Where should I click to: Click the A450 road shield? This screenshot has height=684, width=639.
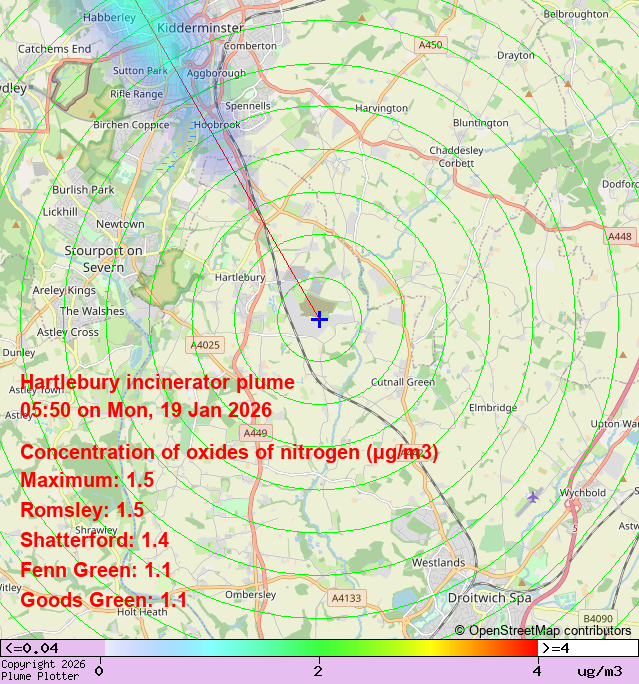click(430, 45)
